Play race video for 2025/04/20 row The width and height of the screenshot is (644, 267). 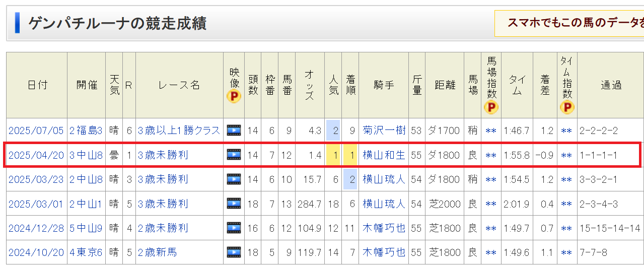[x=234, y=155]
